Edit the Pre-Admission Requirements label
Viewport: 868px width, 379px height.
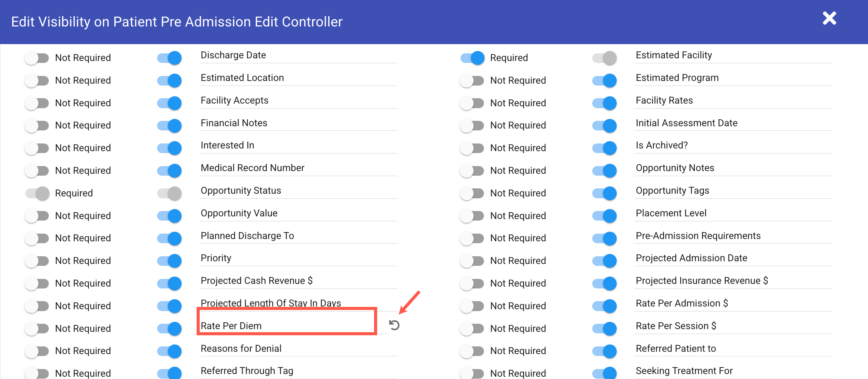(x=733, y=236)
